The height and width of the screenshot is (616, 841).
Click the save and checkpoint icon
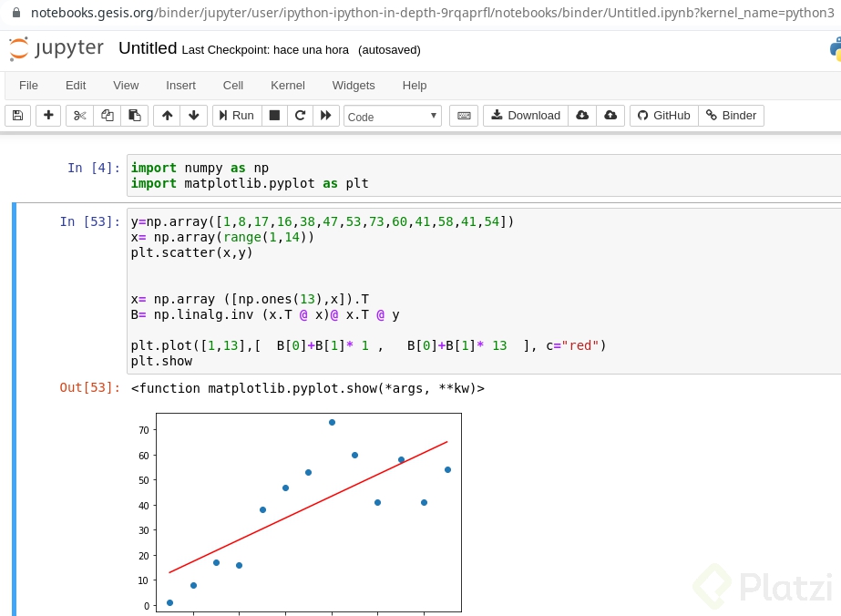point(17,116)
